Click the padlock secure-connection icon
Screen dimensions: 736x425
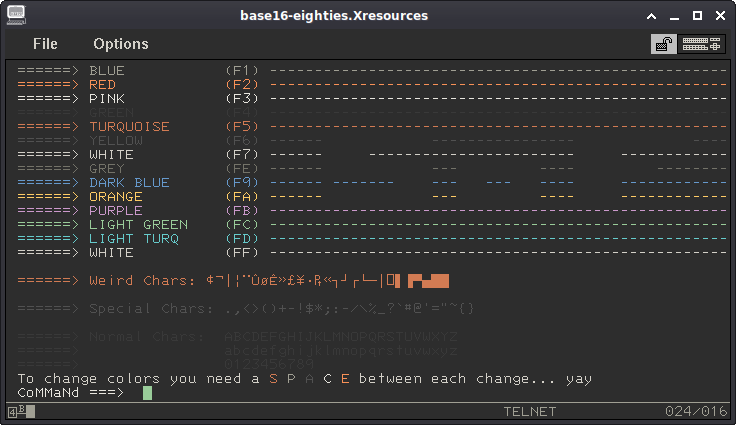tap(664, 44)
